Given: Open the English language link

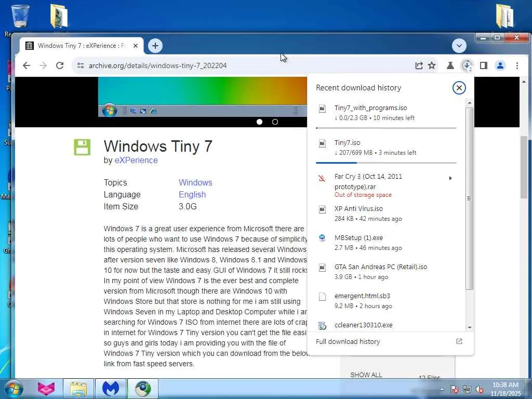Looking at the screenshot, I should (192, 194).
